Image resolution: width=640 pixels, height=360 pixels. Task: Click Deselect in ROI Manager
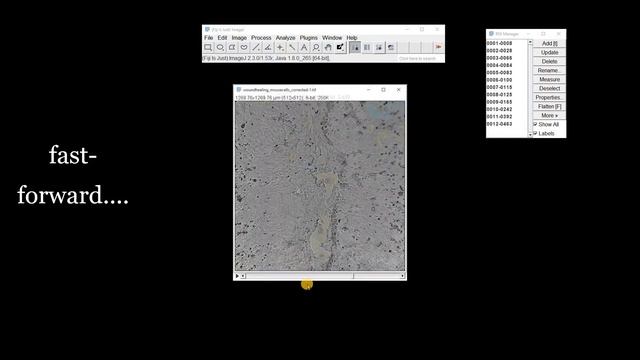[549, 88]
